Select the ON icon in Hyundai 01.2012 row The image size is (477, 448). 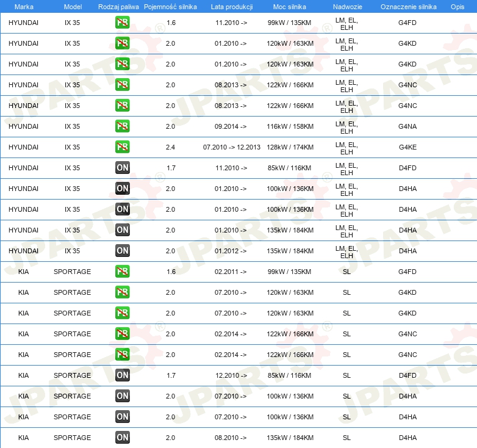(122, 251)
